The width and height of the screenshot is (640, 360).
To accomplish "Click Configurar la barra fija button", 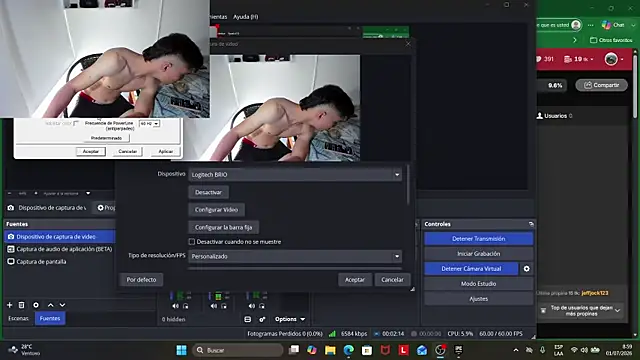I will (x=223, y=227).
